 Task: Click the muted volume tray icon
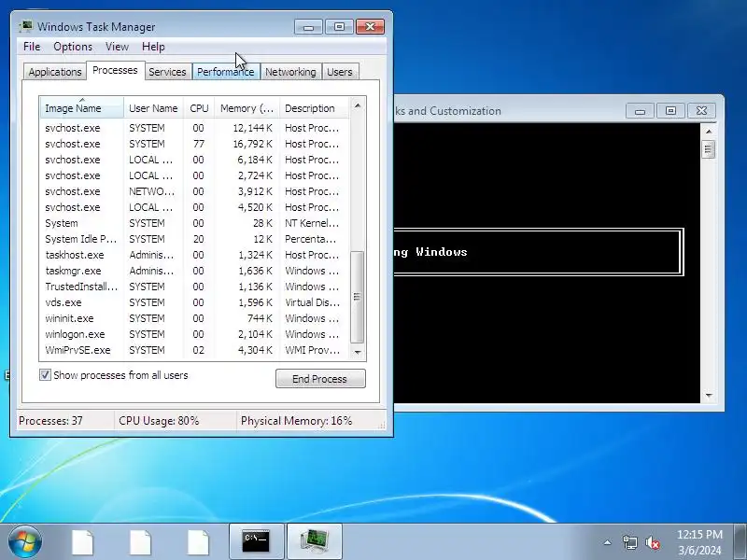(652, 542)
